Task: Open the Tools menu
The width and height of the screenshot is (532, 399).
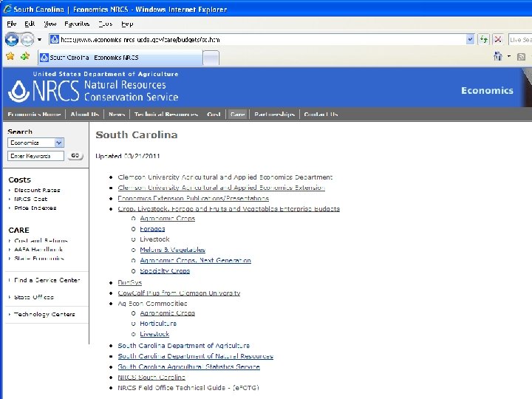Action: [105, 24]
